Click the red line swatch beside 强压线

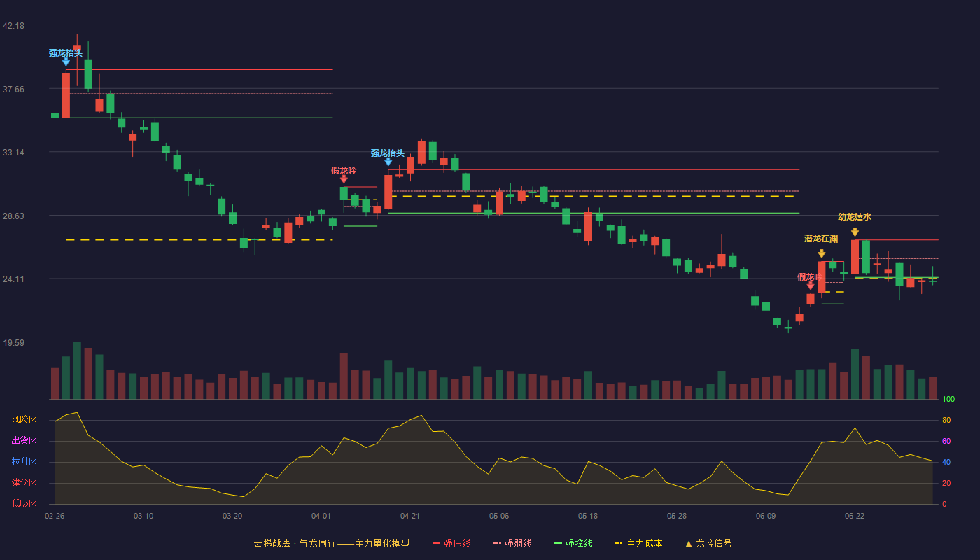tap(436, 543)
